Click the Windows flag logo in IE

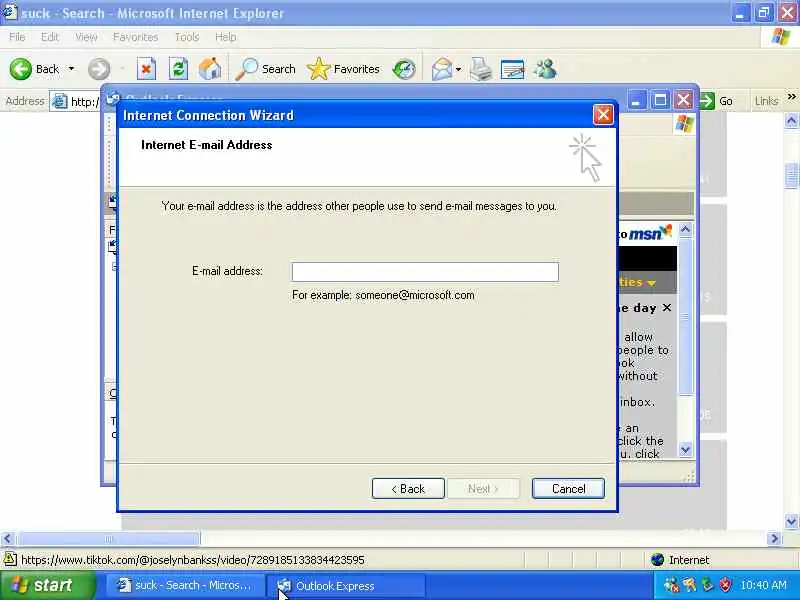781,37
